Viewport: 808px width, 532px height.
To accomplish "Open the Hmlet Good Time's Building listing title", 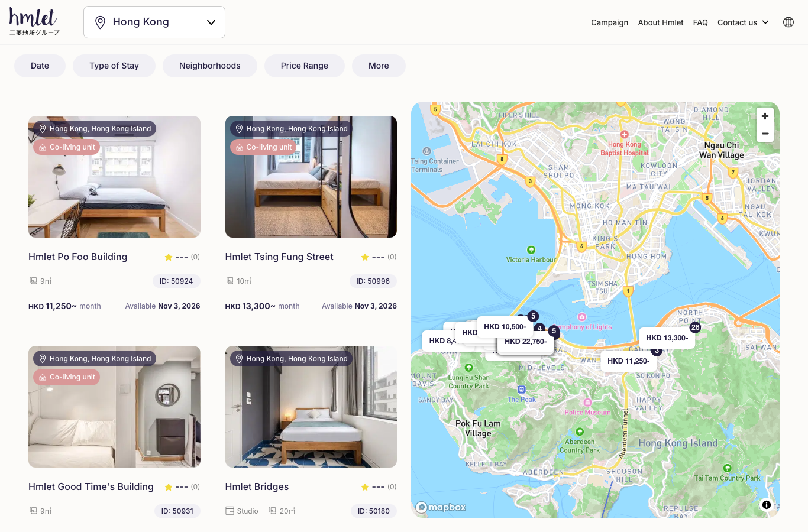I will [x=91, y=487].
